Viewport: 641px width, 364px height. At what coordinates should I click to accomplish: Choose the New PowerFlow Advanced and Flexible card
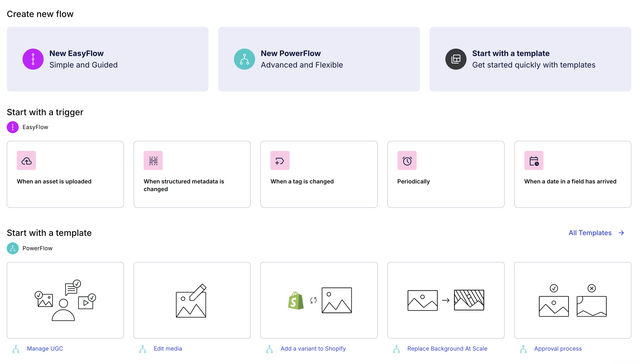coord(319,59)
